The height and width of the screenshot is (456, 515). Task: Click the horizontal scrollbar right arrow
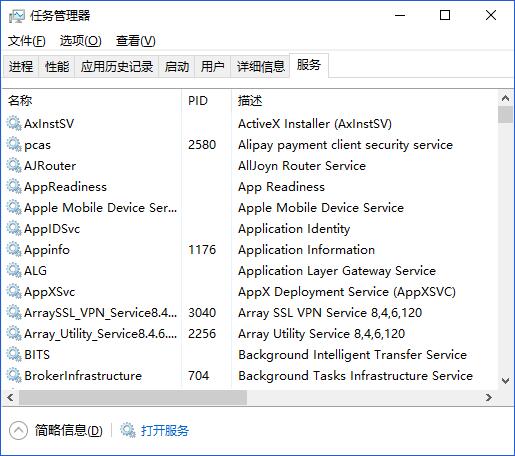(x=489, y=397)
